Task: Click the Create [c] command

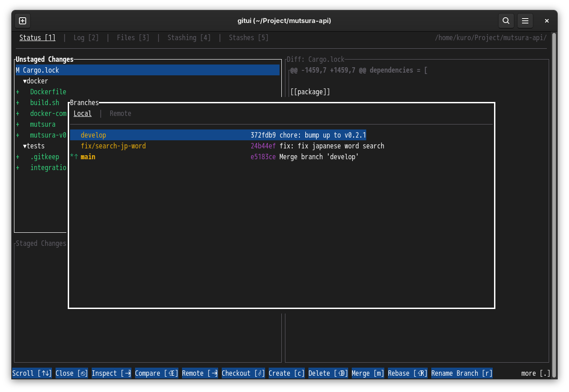Action: [x=287, y=374]
